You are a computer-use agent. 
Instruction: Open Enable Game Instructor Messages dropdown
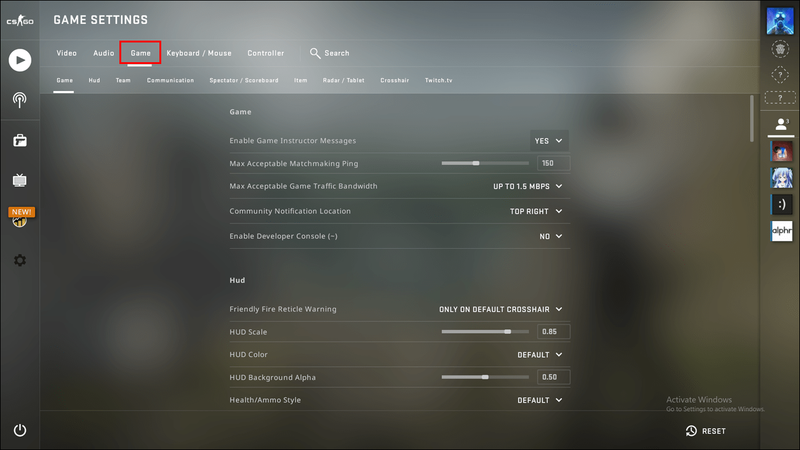(x=549, y=141)
